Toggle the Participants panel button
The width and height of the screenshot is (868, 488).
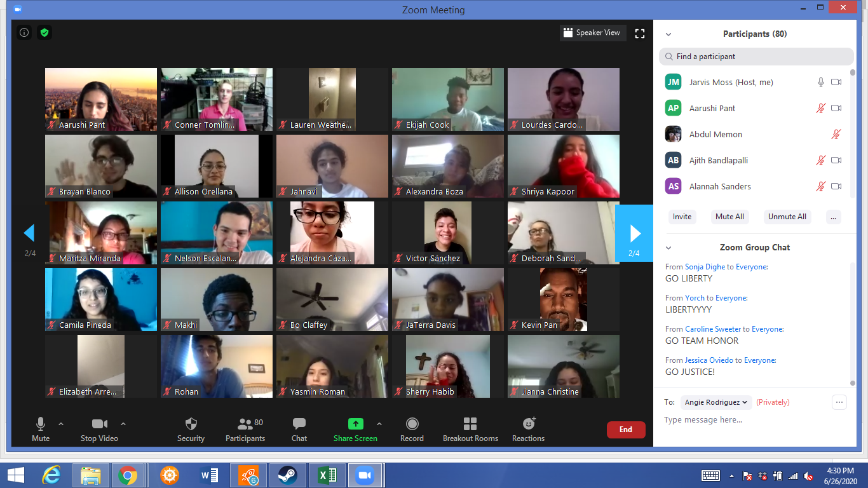[245, 430]
